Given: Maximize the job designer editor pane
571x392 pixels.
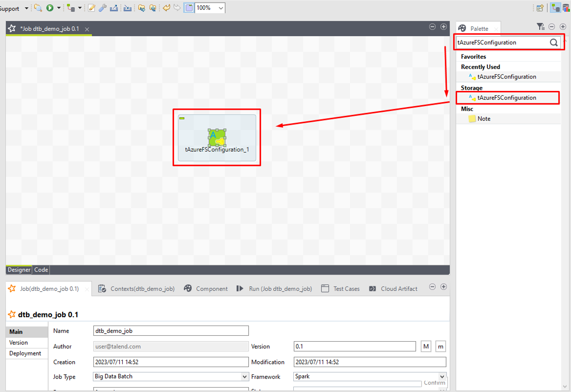Looking at the screenshot, I should pyautogui.click(x=443, y=27).
